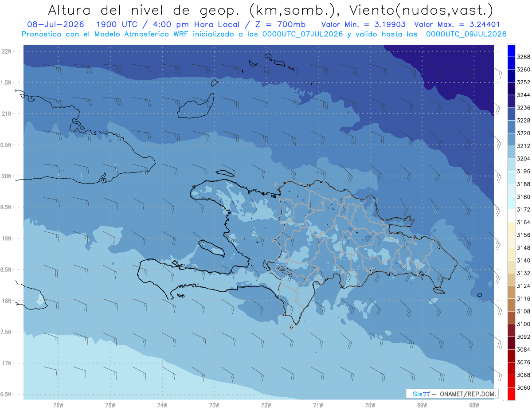
Task: Click the 3252 colorbar value
Action: pos(524,82)
